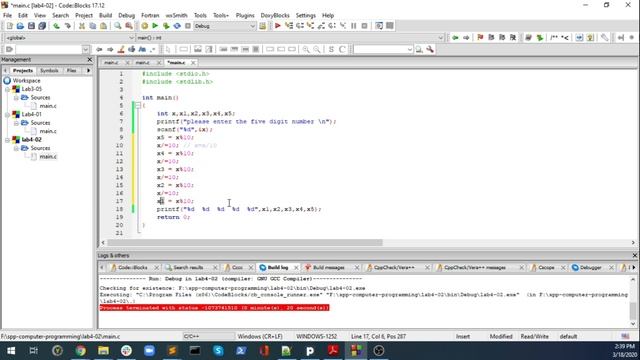Open the search text dropdown arrow
The width and height of the screenshot is (640, 360).
[409, 49]
